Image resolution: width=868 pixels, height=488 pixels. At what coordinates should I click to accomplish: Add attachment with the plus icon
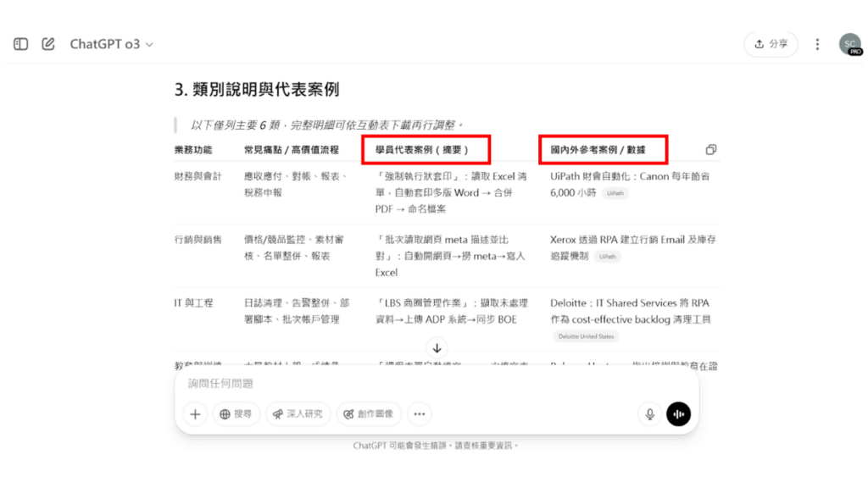(195, 413)
